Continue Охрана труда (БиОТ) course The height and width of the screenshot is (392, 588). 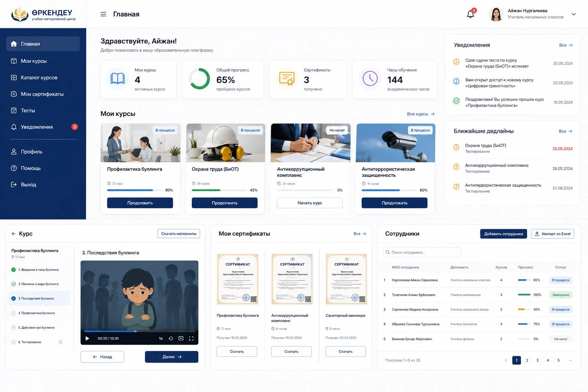click(225, 203)
